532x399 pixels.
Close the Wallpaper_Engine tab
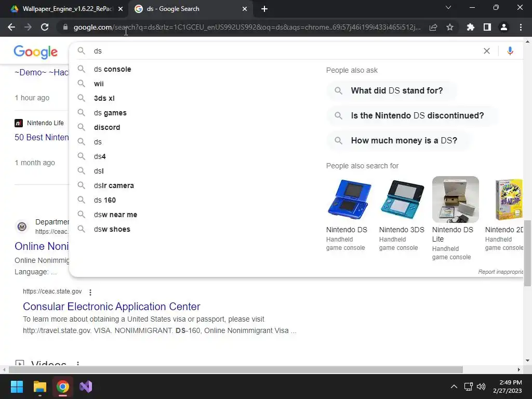(x=121, y=9)
